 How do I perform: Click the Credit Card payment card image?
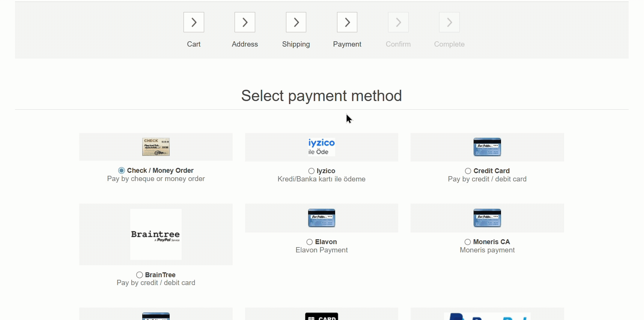click(487, 147)
